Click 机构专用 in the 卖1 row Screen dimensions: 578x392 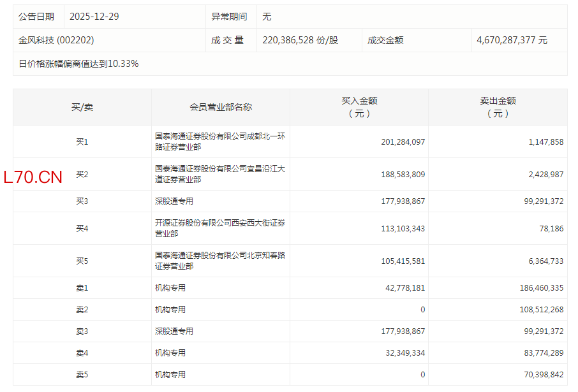[170, 288]
